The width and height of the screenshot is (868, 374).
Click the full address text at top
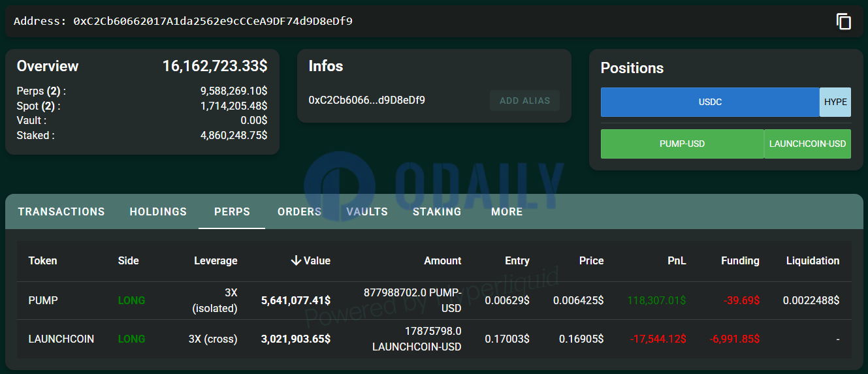[213, 21]
